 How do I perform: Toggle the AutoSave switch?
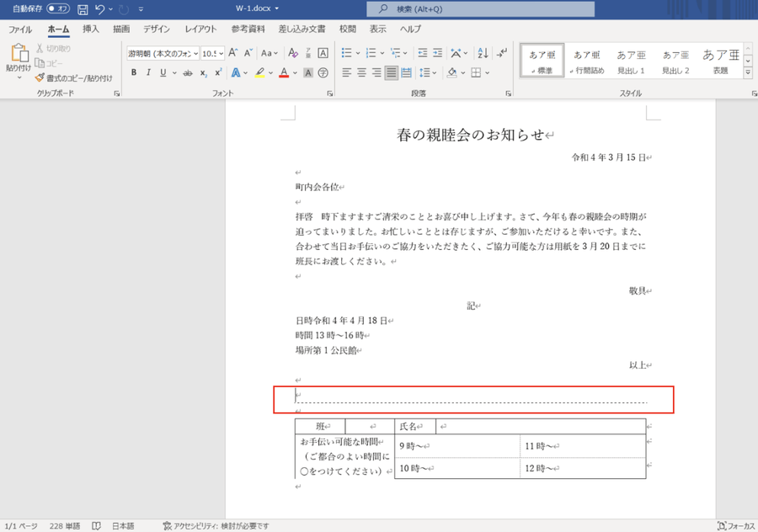(x=58, y=9)
